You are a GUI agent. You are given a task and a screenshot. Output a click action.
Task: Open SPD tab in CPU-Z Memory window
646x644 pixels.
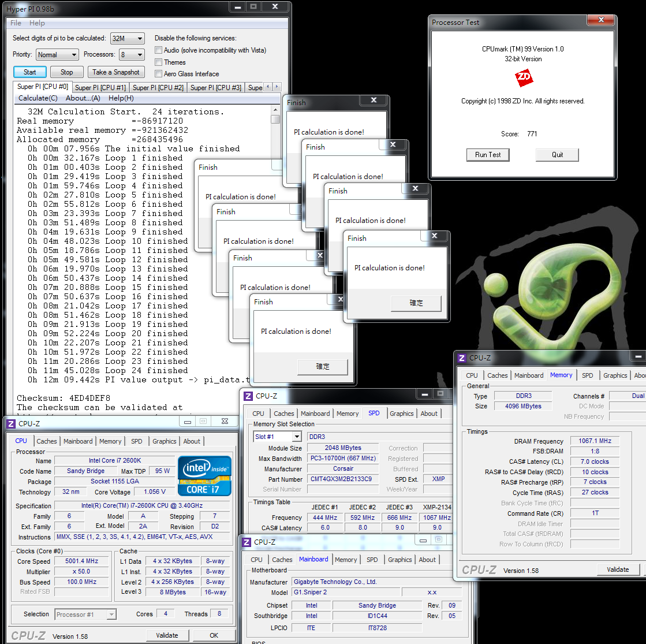pyautogui.click(x=588, y=375)
